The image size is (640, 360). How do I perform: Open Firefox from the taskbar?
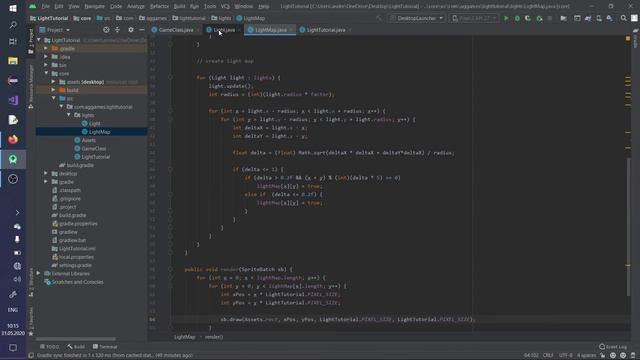click(x=13, y=139)
